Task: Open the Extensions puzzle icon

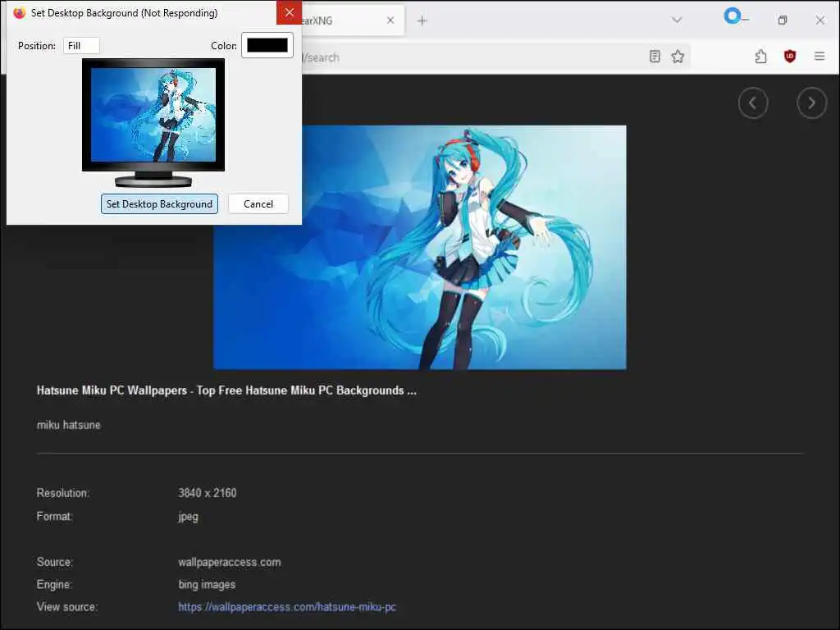Action: coord(760,57)
